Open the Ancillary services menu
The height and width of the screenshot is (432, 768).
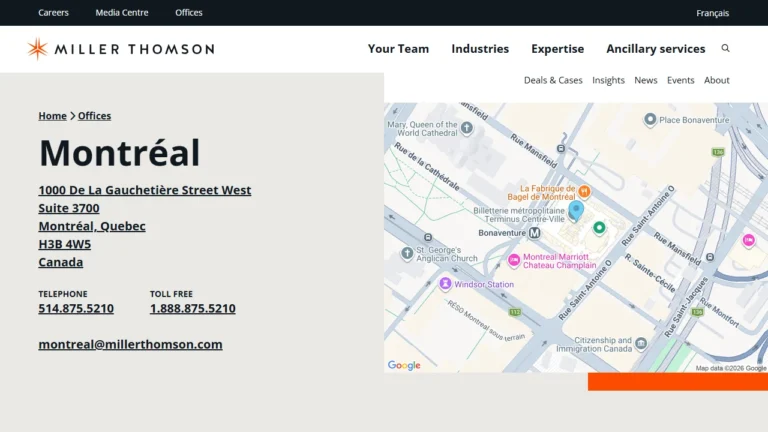(x=656, y=48)
